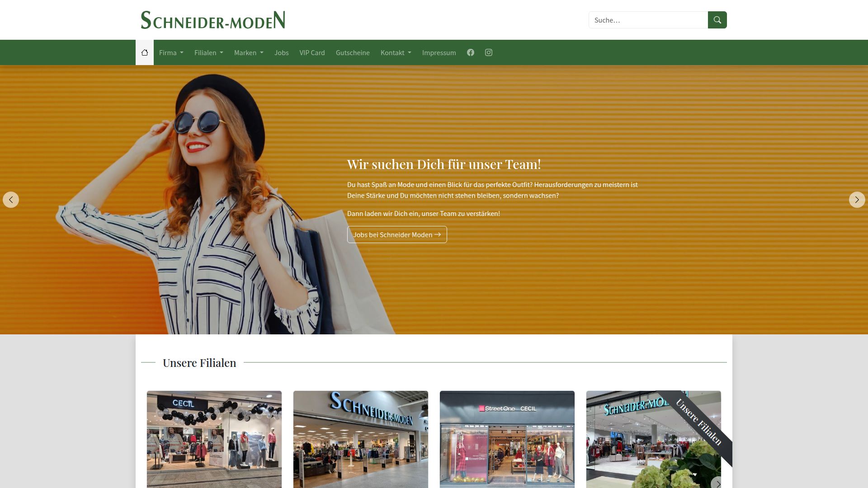Image resolution: width=868 pixels, height=488 pixels.
Task: Open the Gutscheine page
Action: click(353, 52)
